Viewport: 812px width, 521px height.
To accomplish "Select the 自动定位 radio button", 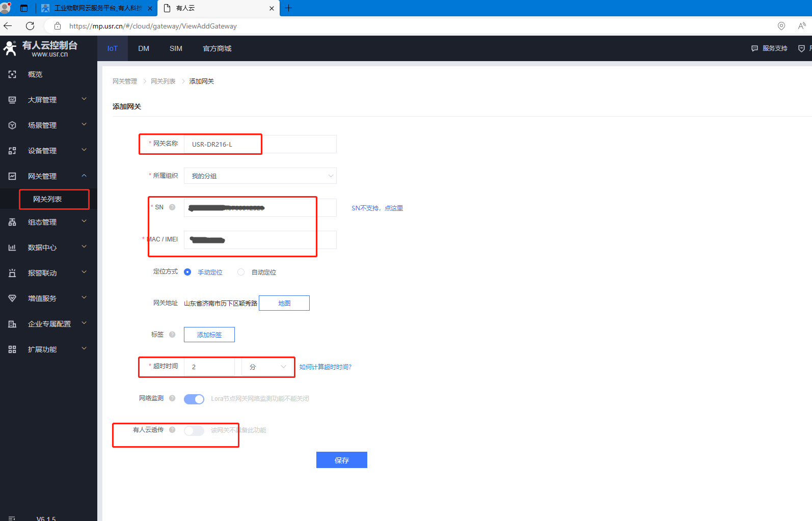I will click(241, 272).
